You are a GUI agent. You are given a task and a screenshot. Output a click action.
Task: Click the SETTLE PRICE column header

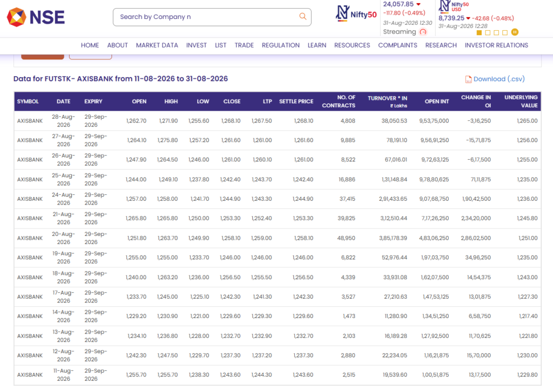click(296, 102)
